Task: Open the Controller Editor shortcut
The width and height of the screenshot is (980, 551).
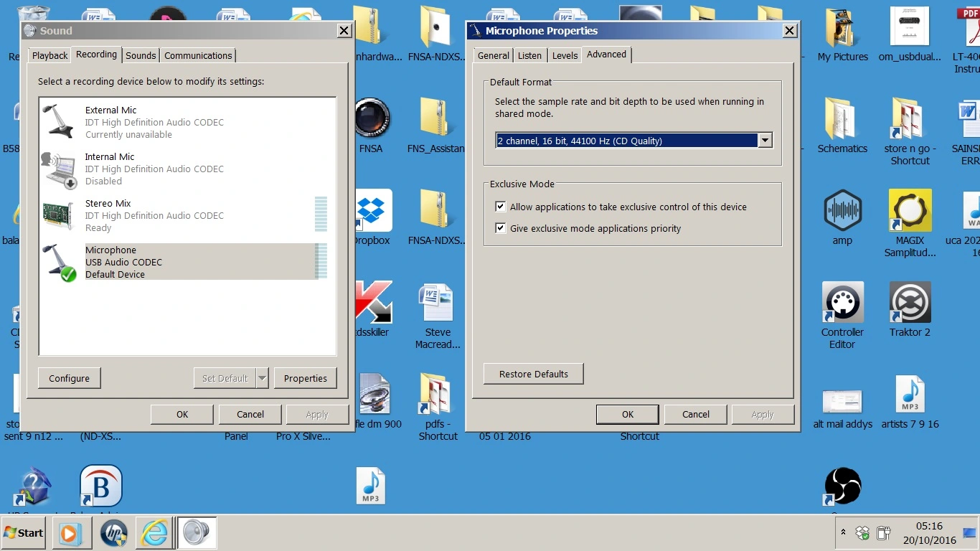Action: pos(842,303)
